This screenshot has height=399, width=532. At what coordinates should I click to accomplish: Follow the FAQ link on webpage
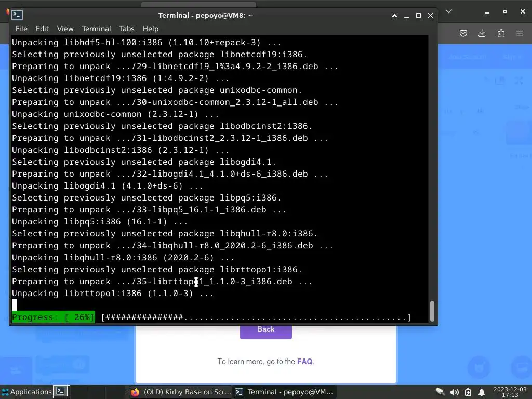click(304, 362)
